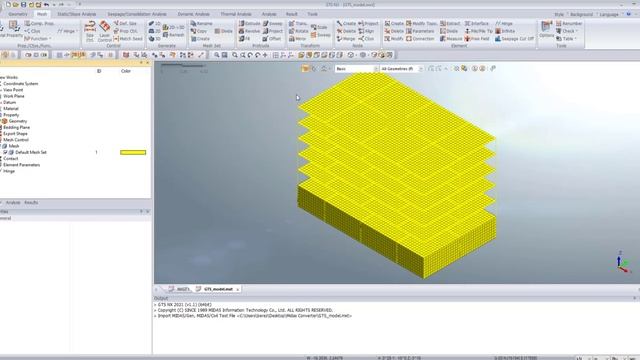The height and width of the screenshot is (360, 640).
Task: Click the Save icon in quick access
Action: pyautogui.click(x=23, y=4)
